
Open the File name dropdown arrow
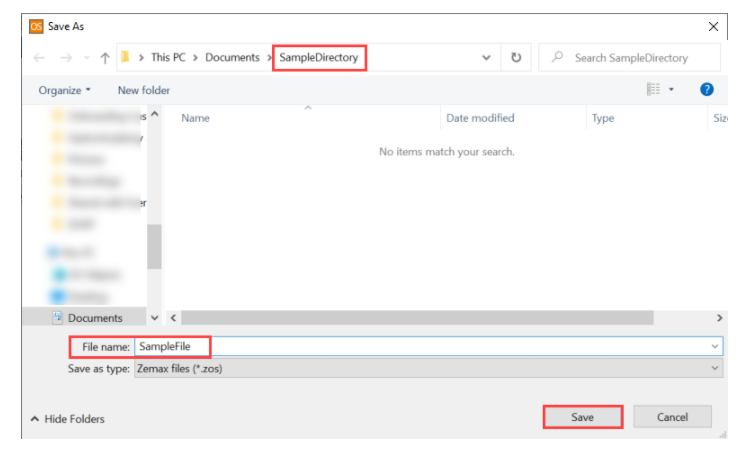(715, 346)
